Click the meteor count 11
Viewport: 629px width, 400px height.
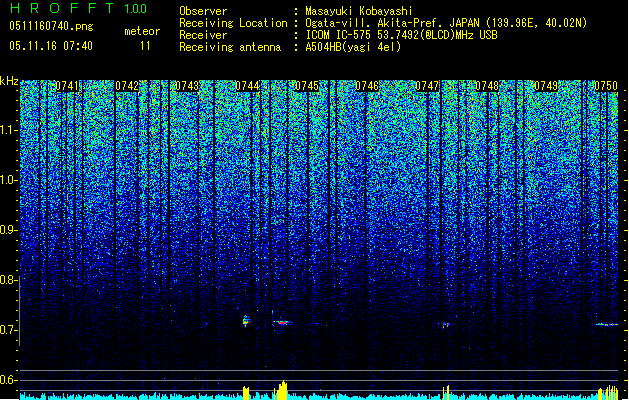pyautogui.click(x=145, y=46)
